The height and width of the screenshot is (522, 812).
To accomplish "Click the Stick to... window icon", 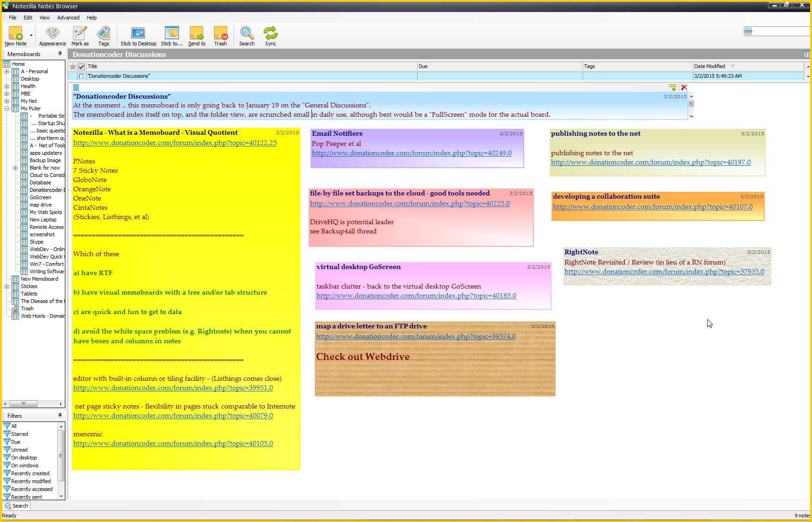I will [x=171, y=36].
